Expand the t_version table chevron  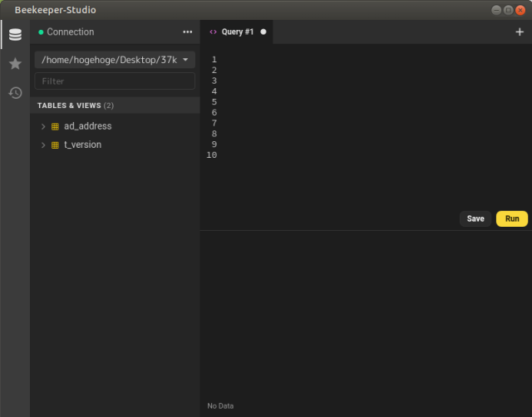(43, 145)
